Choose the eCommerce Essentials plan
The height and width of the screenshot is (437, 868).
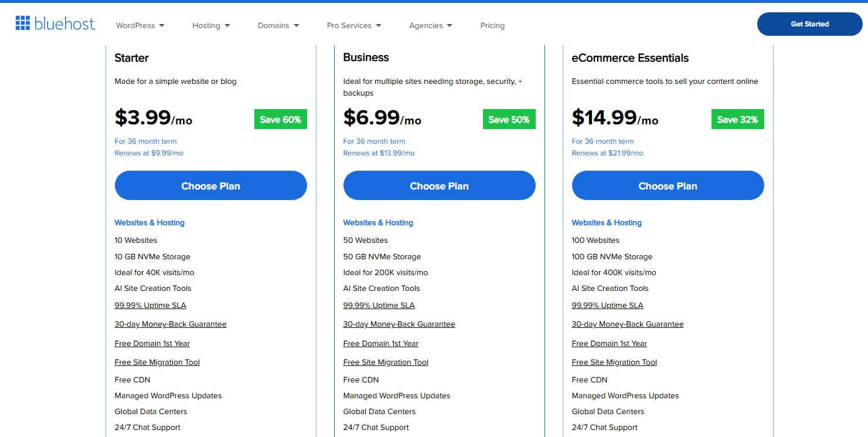[x=668, y=186]
